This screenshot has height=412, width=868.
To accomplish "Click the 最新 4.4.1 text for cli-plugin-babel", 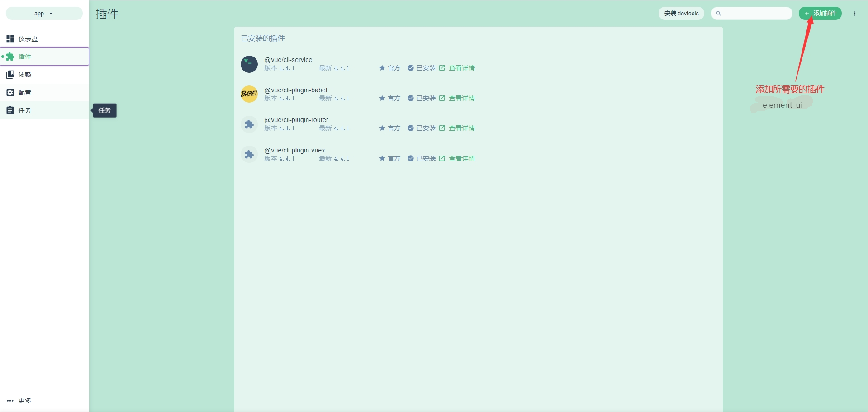I will tap(334, 99).
